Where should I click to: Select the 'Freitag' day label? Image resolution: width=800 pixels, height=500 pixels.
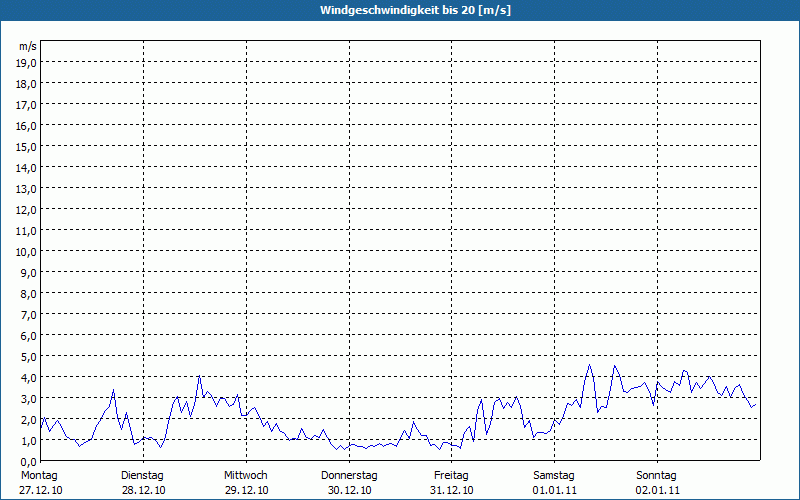click(x=451, y=476)
